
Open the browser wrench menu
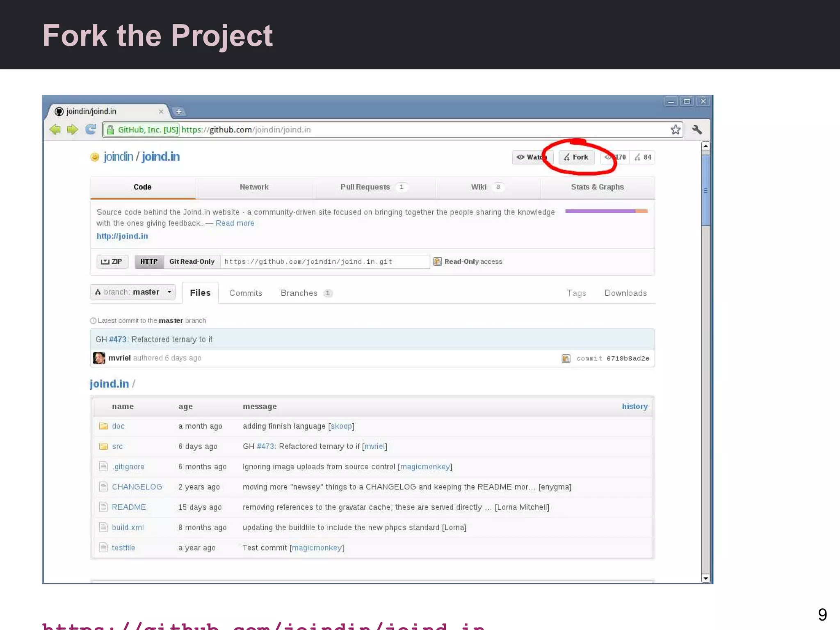[x=697, y=130]
